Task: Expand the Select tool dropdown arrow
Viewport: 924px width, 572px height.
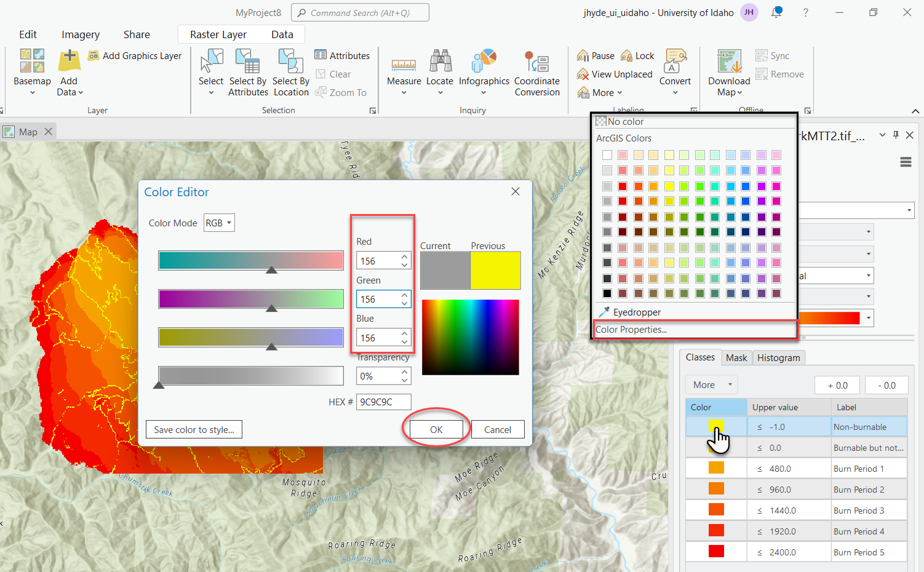Action: click(211, 93)
